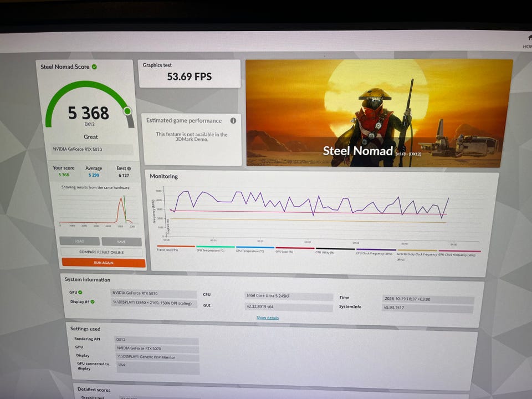Click the NVIDIA GeForce RTX 5070 label under Great

[x=91, y=149]
